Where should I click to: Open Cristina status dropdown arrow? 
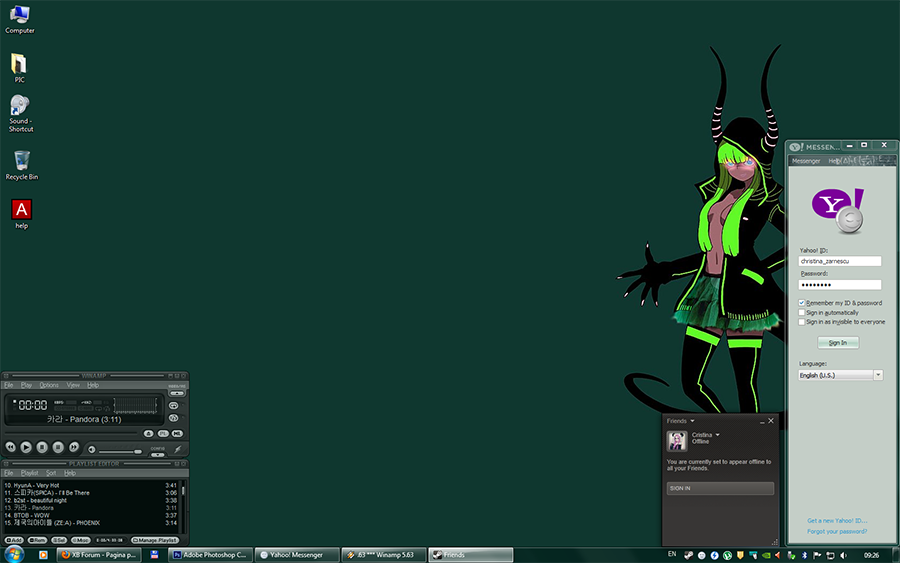717,434
